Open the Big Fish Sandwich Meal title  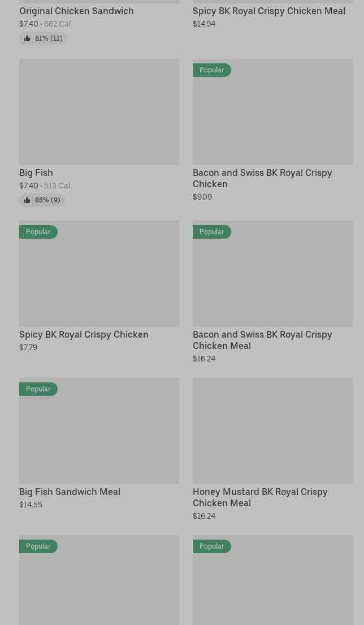(70, 492)
